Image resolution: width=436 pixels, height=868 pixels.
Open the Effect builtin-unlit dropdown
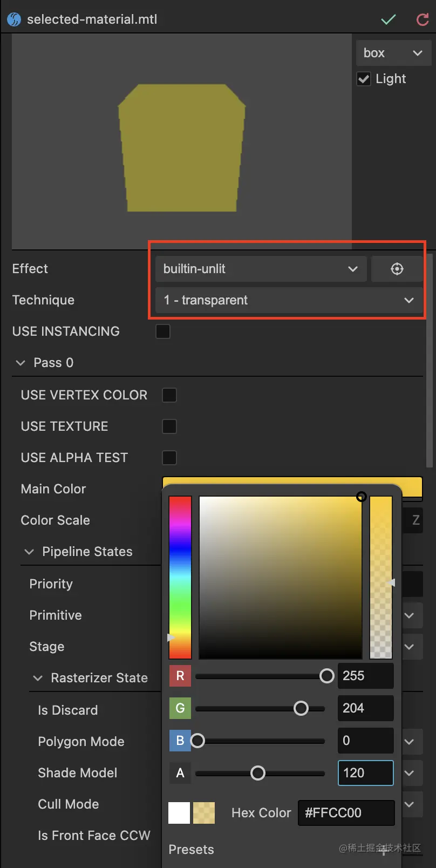coord(261,269)
